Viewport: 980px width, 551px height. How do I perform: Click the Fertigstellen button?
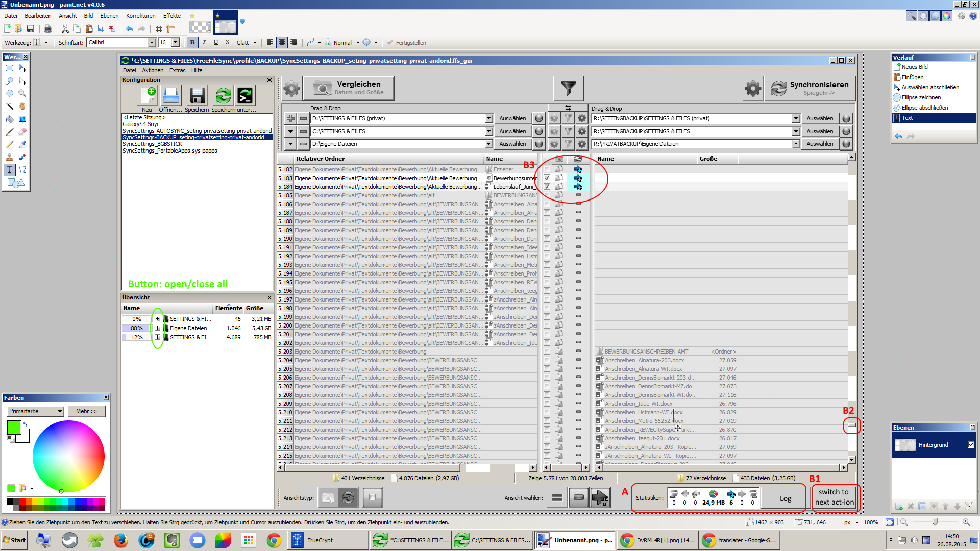coord(406,43)
